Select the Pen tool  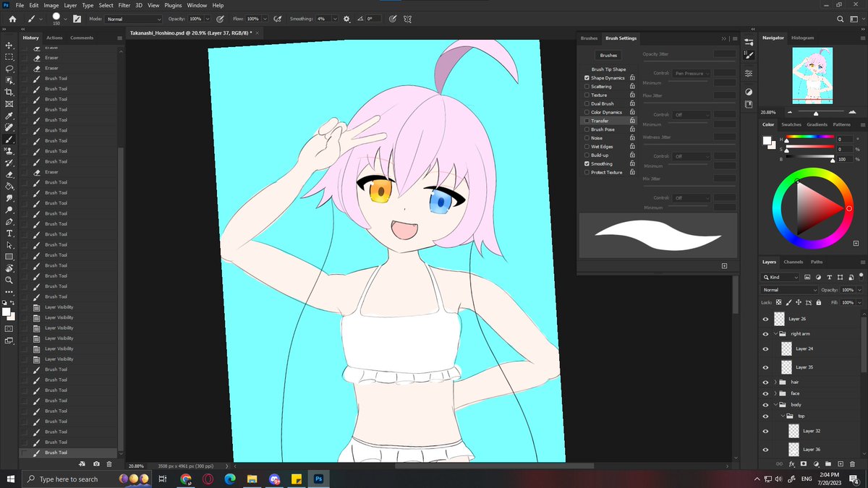tap(9, 221)
